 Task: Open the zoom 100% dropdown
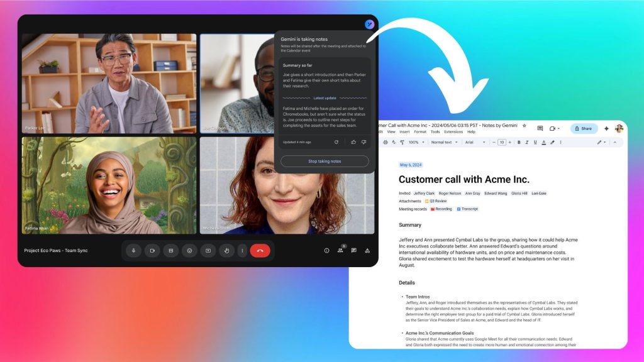tap(415, 143)
